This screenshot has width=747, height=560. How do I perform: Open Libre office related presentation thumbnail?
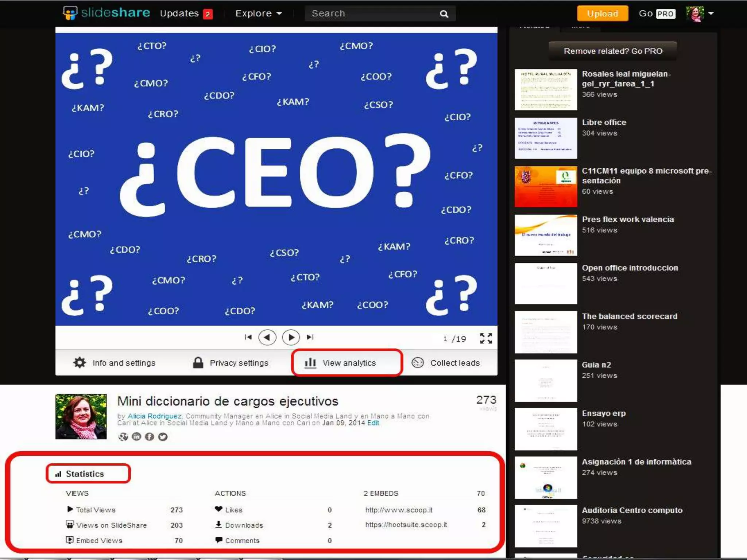pos(546,138)
